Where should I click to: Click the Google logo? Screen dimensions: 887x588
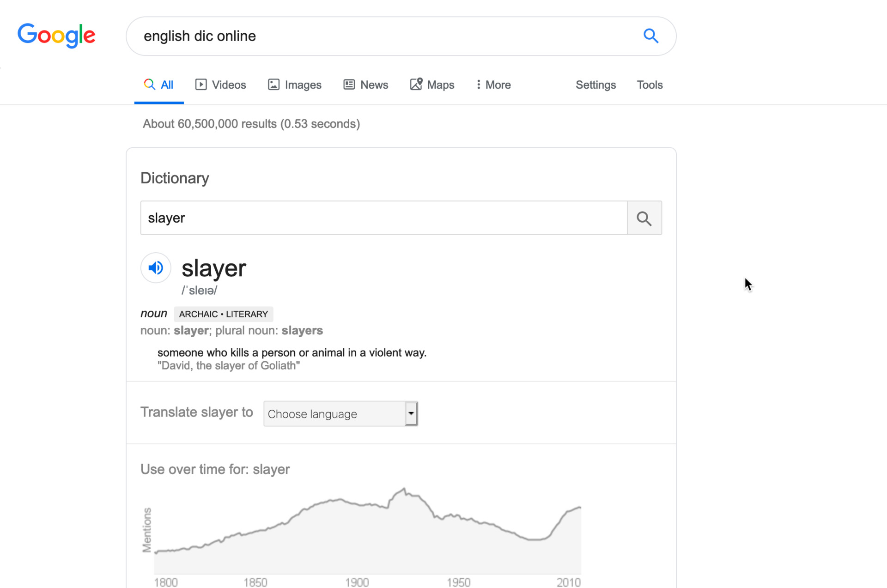click(x=56, y=36)
